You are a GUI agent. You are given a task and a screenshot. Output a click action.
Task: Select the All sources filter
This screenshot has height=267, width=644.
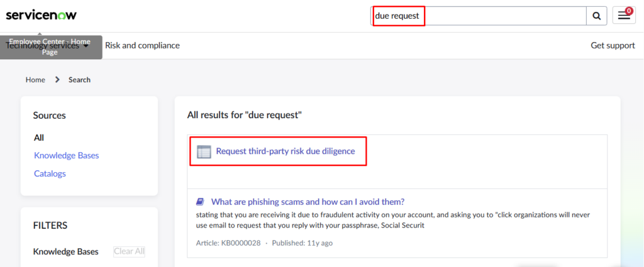click(39, 138)
